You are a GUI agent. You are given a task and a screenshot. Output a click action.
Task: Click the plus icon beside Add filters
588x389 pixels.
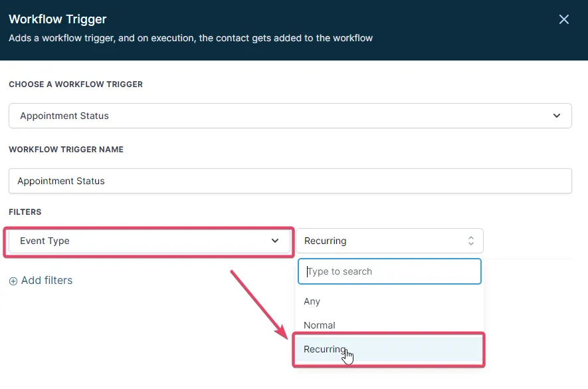coord(13,281)
